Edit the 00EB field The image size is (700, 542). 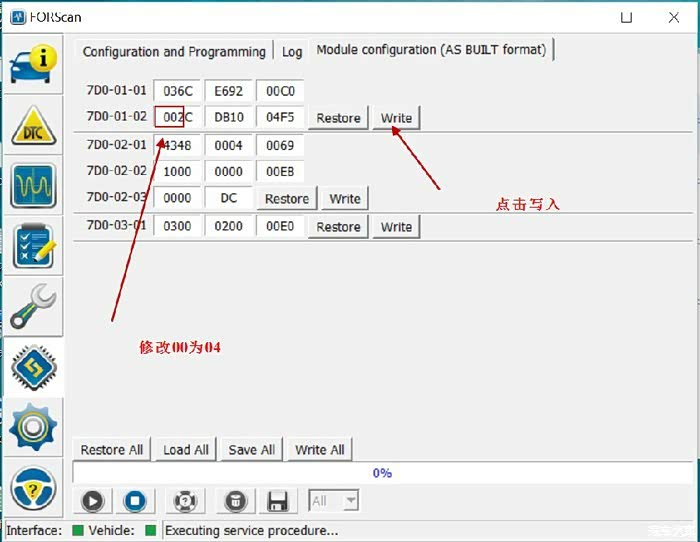280,171
